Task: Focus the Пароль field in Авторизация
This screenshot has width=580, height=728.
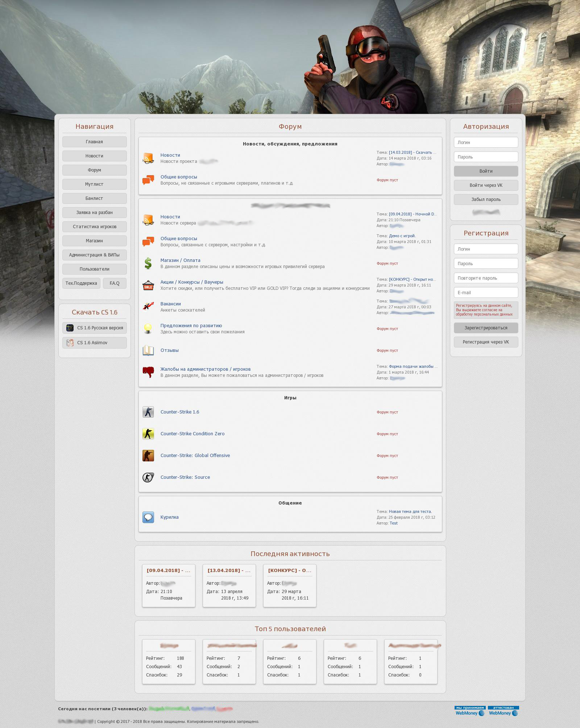Action: pos(486,157)
